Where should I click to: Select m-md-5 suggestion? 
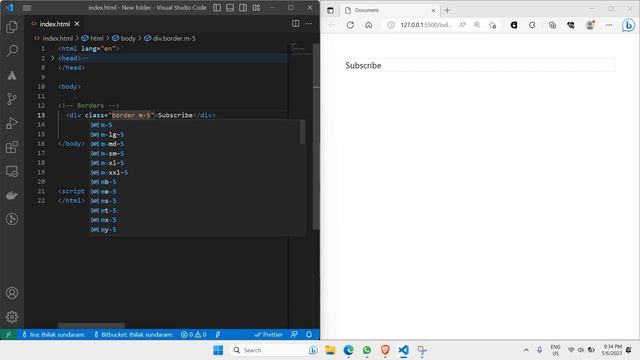pos(197,144)
